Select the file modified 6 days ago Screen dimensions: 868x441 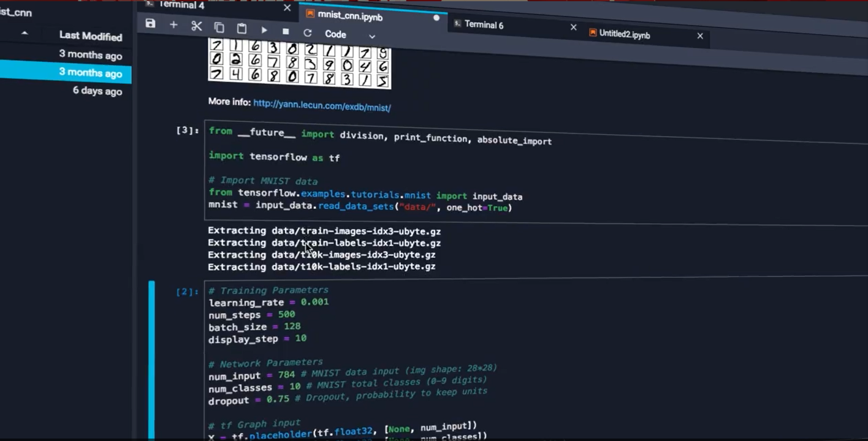point(97,91)
